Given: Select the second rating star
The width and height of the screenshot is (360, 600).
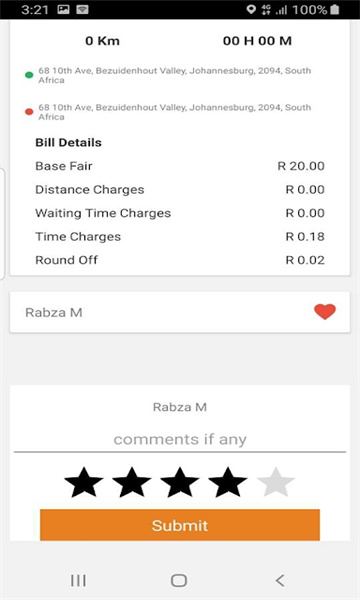Looking at the screenshot, I should (x=132, y=482).
